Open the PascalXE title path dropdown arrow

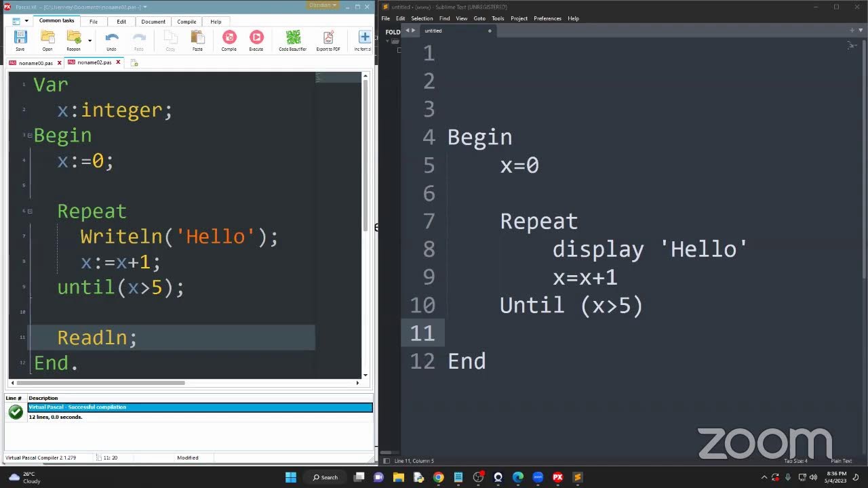point(144,6)
